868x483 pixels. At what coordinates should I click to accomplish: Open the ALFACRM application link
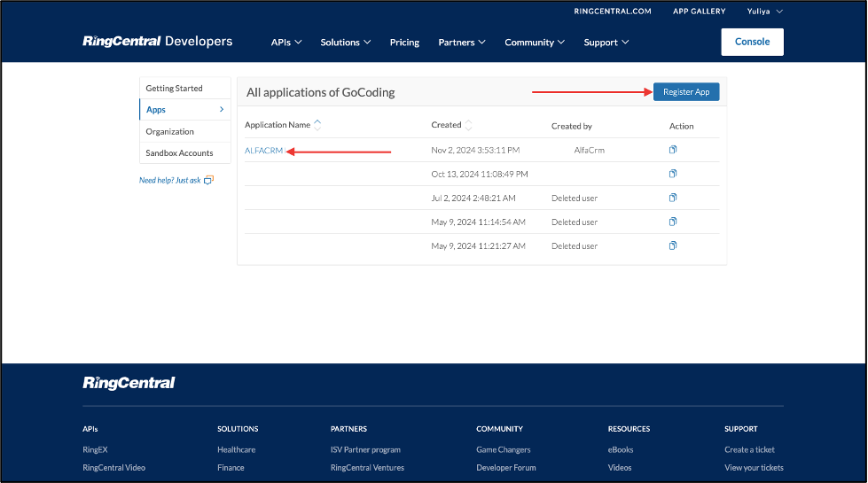(x=263, y=151)
